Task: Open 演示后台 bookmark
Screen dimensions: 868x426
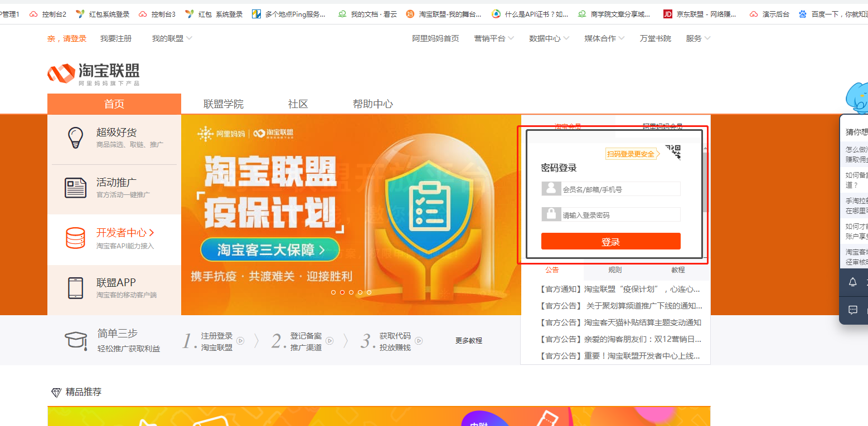Action: [769, 14]
